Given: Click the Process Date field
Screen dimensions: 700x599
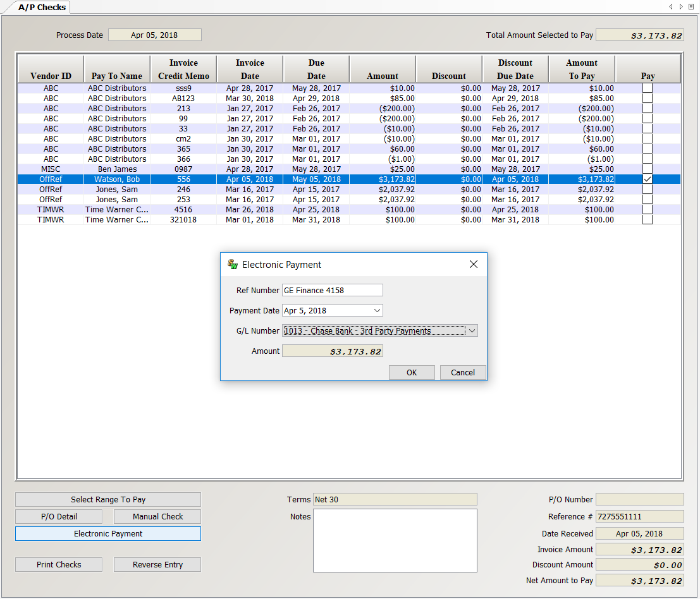Looking at the screenshot, I should pyautogui.click(x=155, y=35).
